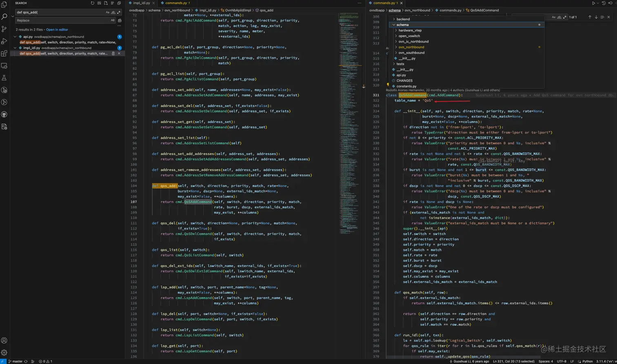Go to the next match in the find widget
Viewport: 617px width, 364px height.
pyautogui.click(x=596, y=17)
